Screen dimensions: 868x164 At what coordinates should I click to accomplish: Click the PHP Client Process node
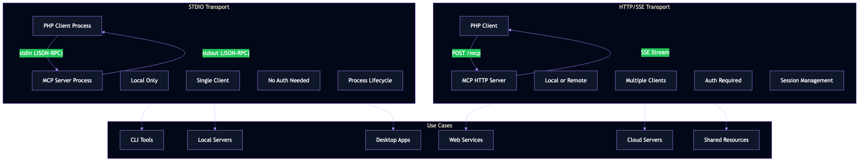coord(67,26)
